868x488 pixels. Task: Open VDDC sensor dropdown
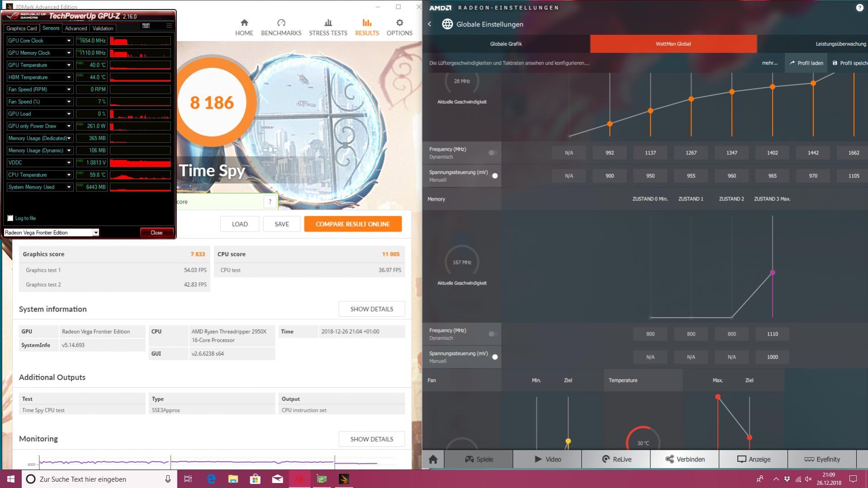[x=69, y=163]
